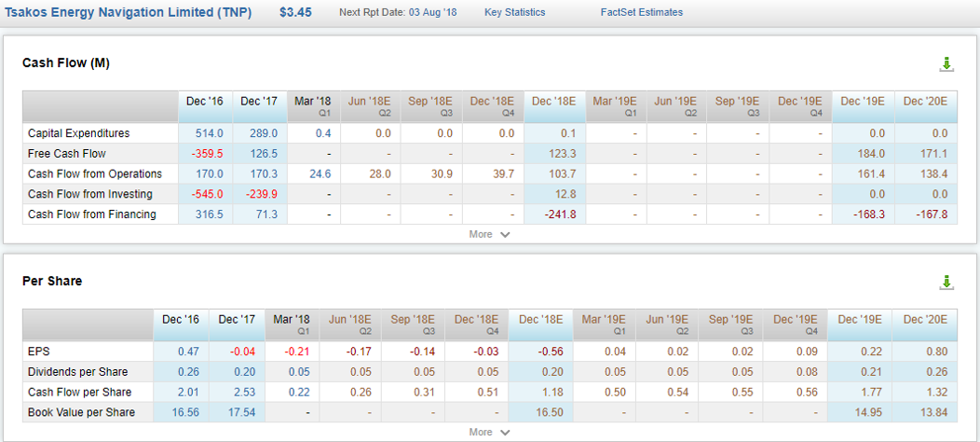This screenshot has height=442, width=980.
Task: Download the Per Share table data
Action: [946, 283]
